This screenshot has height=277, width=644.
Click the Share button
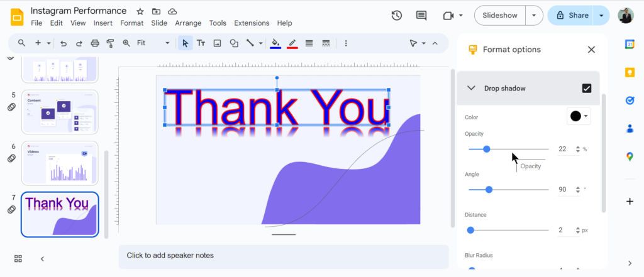coord(571,16)
